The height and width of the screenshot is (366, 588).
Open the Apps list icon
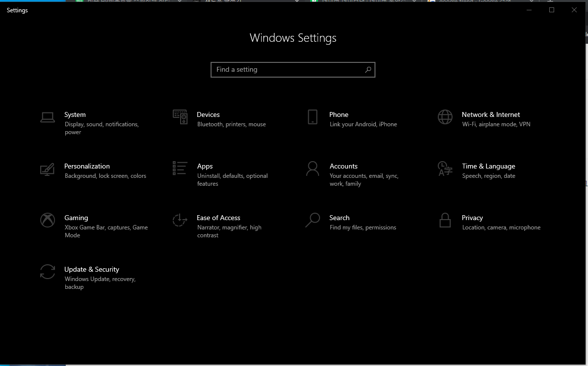click(x=180, y=168)
